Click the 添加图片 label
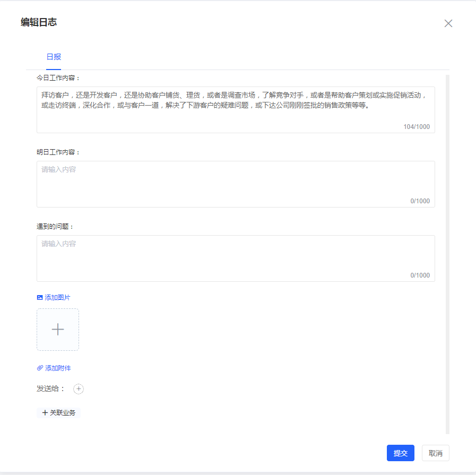The height and width of the screenshot is (475, 476). [x=57, y=297]
